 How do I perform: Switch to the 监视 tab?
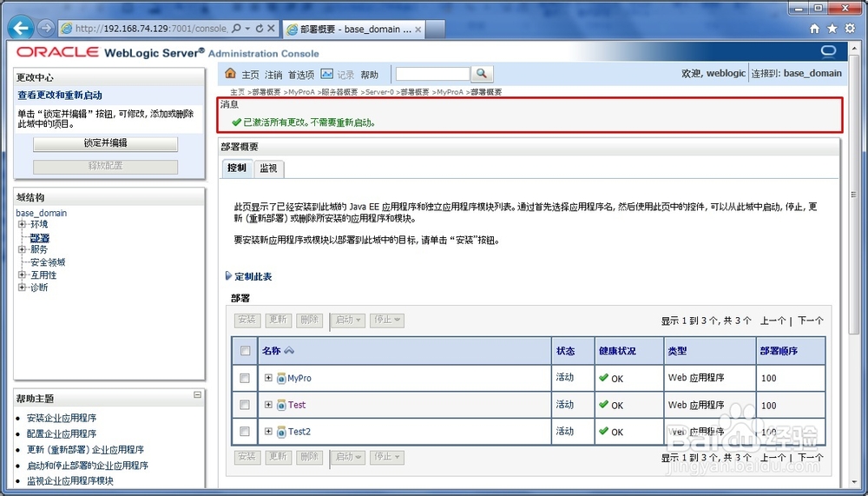tap(269, 169)
